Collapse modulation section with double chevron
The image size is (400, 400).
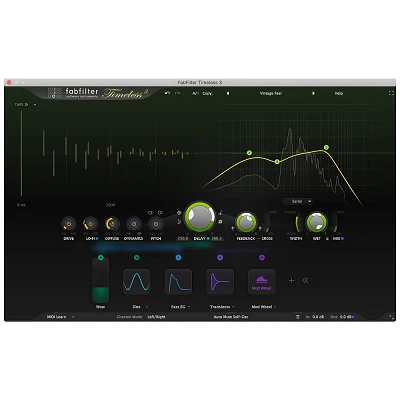click(305, 281)
